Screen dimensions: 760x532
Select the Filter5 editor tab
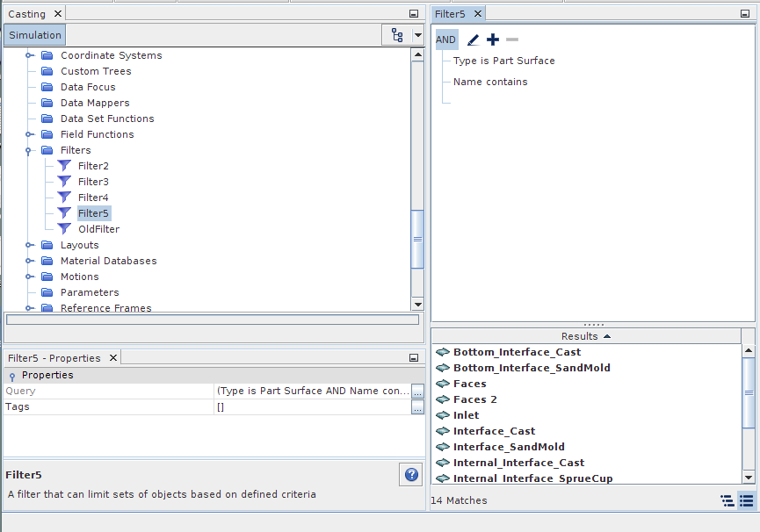pos(450,14)
